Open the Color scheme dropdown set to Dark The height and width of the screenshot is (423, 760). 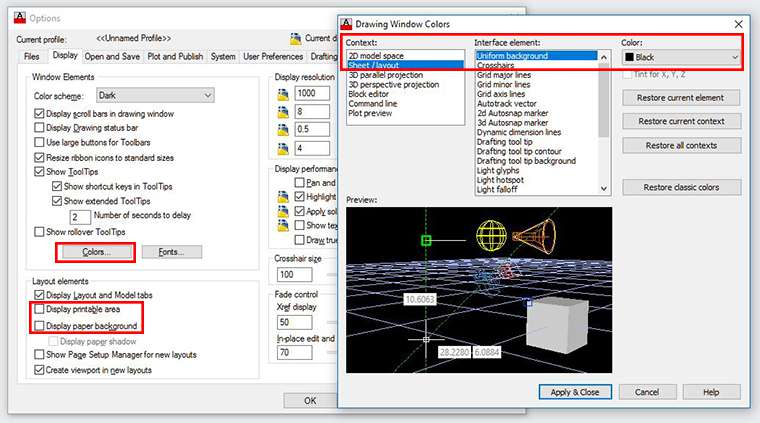154,96
